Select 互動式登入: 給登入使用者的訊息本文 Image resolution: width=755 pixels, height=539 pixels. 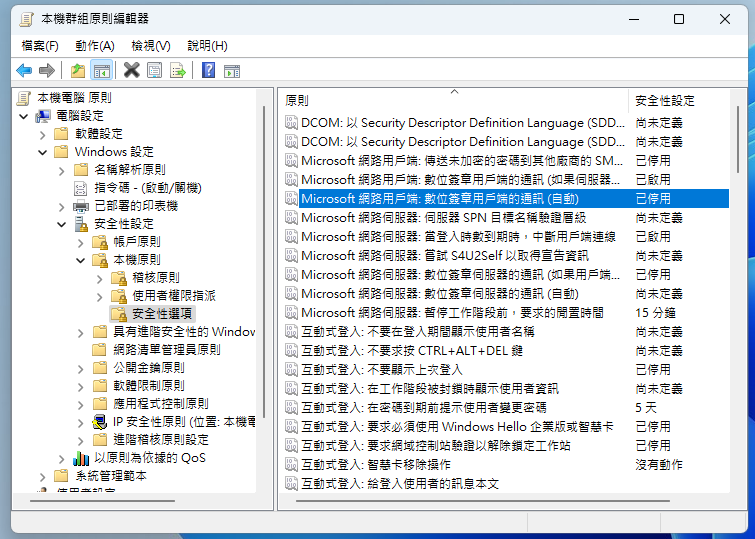506,484
